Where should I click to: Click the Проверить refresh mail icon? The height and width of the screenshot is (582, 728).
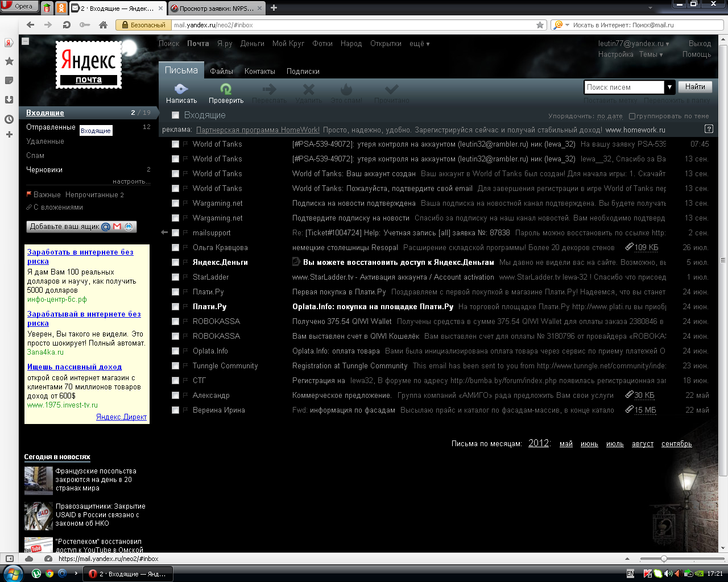click(x=226, y=89)
